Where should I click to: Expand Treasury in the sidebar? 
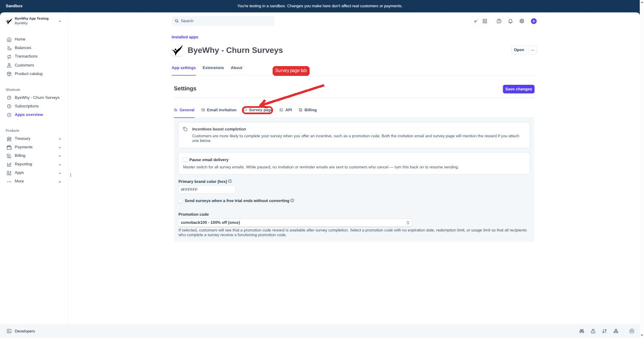point(34,139)
